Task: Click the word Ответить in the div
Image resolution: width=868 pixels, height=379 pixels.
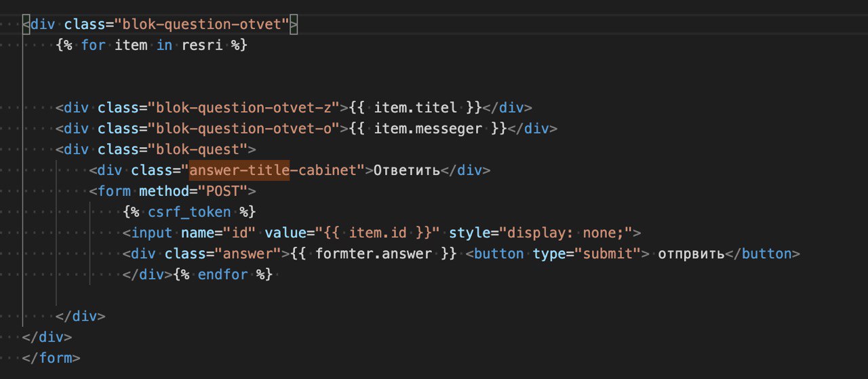Action: 407,170
